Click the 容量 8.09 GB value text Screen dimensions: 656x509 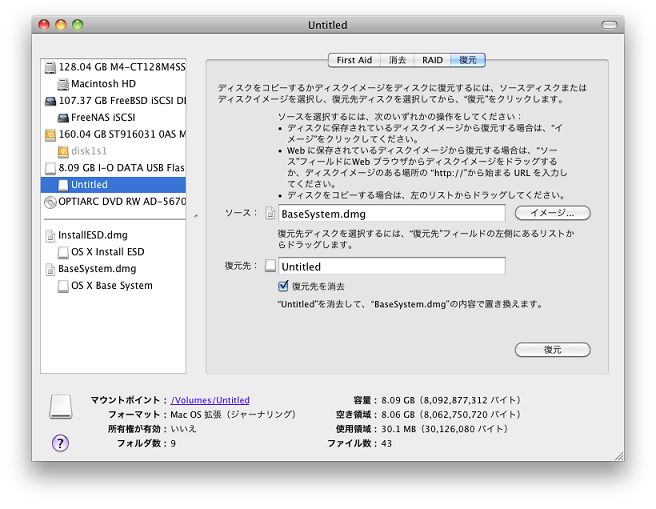tap(451, 400)
